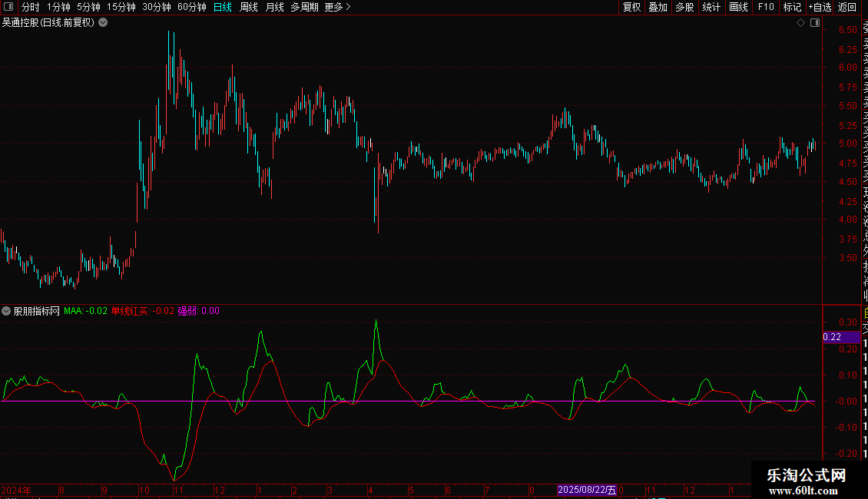Open the F10 company info
Image resolution: width=868 pixels, height=499 pixels.
[x=766, y=7]
